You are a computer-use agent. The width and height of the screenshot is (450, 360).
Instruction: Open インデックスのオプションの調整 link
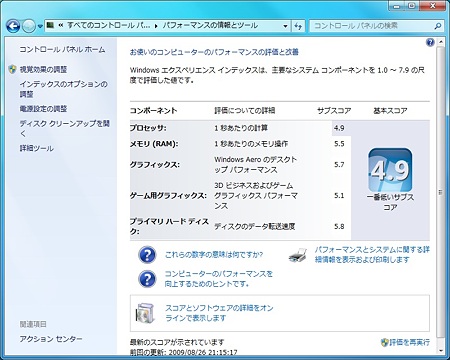tap(63, 89)
